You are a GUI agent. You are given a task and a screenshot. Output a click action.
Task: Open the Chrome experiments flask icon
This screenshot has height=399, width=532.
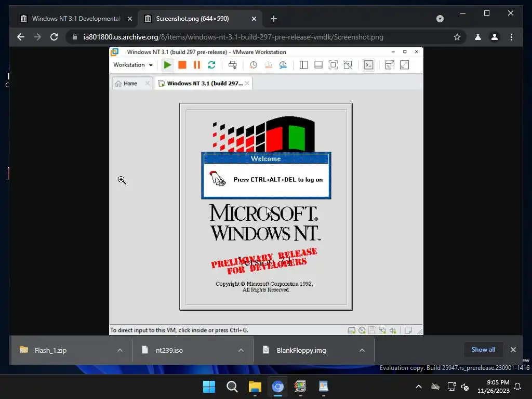click(478, 37)
